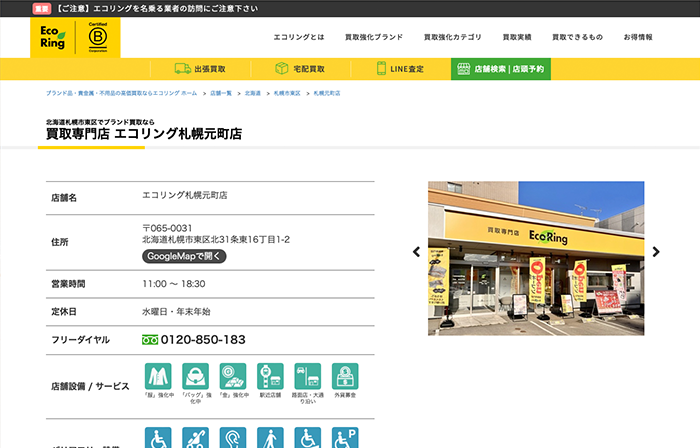
Task: Click the red 重要 notice badge
Action: pos(42,8)
